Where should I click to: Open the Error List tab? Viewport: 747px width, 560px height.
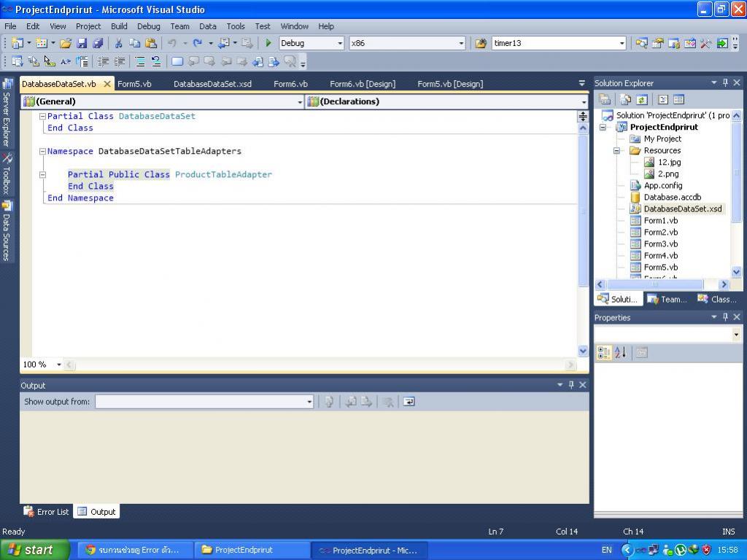pos(47,512)
